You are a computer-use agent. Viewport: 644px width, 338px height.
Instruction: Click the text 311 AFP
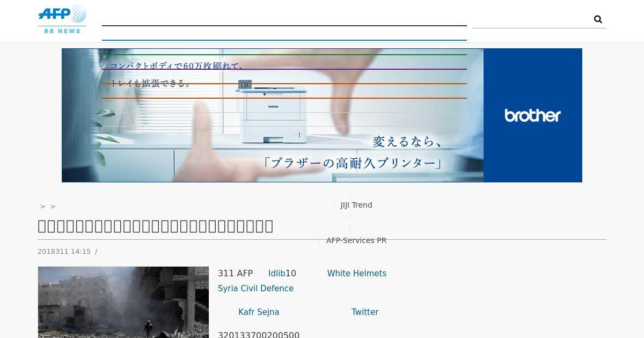pyautogui.click(x=235, y=274)
